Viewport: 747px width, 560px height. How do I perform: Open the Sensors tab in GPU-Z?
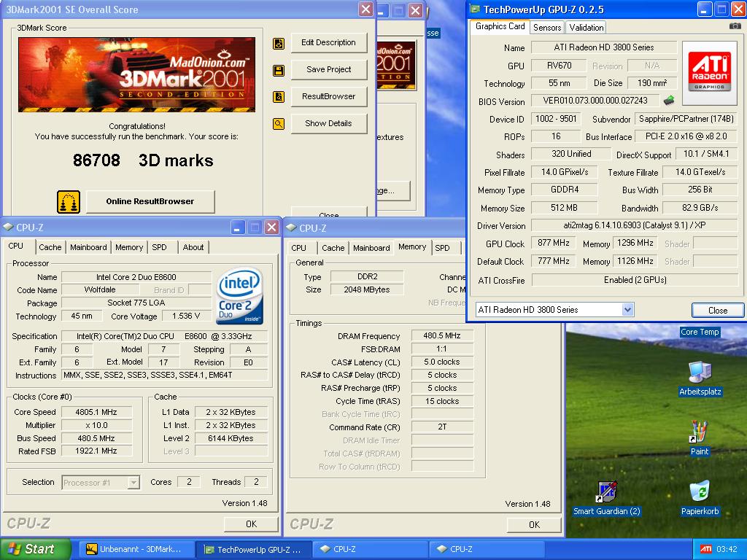tap(547, 28)
